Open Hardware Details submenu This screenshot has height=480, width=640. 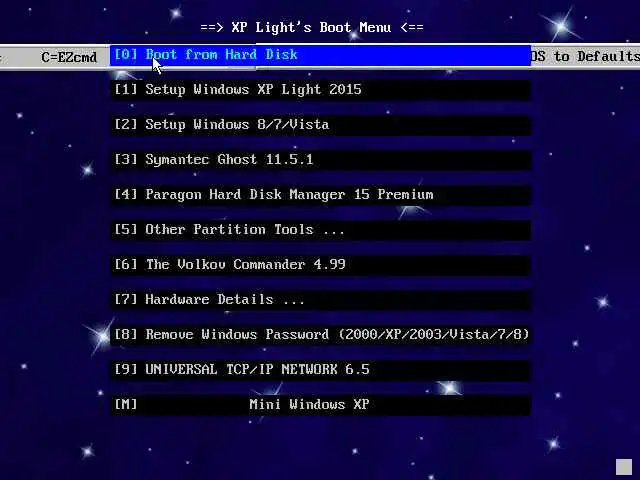pos(320,300)
